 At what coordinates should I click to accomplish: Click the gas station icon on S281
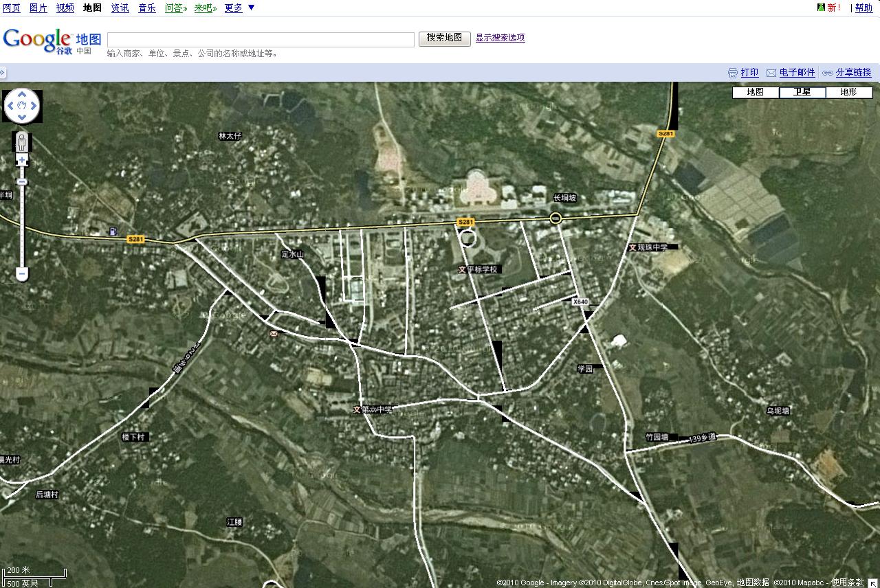tap(112, 231)
